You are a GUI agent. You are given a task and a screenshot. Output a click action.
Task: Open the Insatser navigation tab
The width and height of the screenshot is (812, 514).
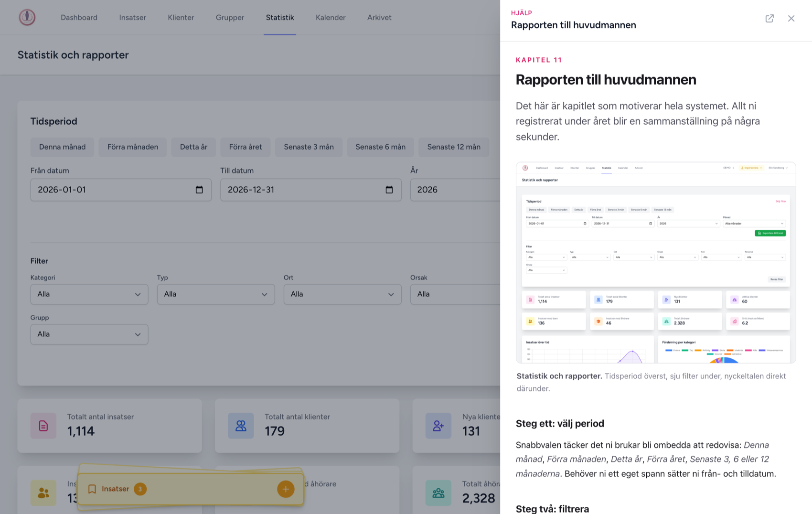click(x=133, y=18)
